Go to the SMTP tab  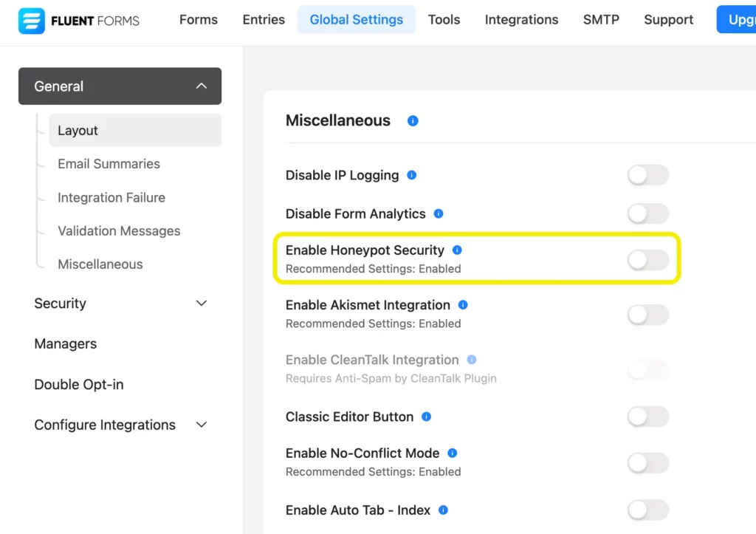coord(601,20)
